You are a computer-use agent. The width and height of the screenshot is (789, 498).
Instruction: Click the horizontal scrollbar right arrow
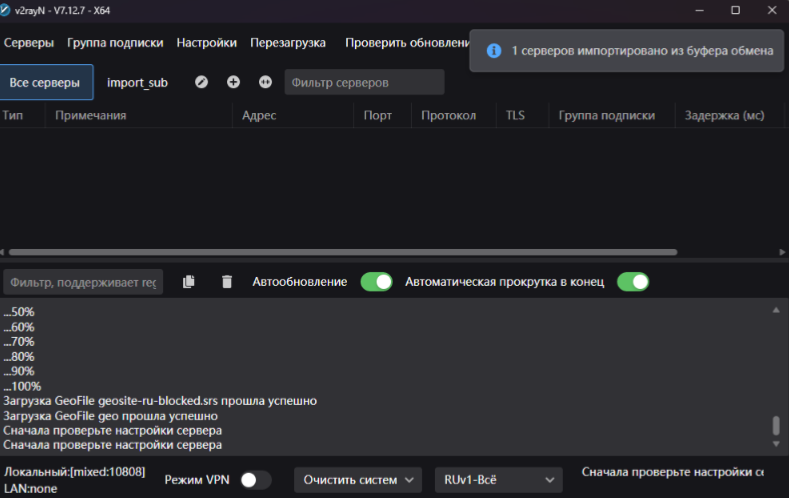[x=782, y=252]
